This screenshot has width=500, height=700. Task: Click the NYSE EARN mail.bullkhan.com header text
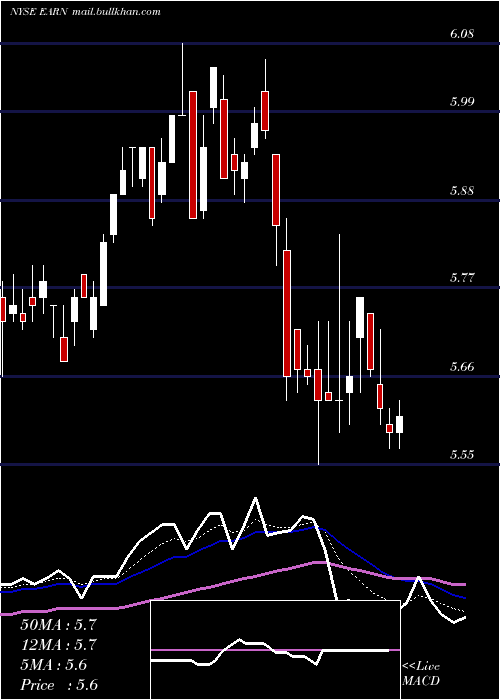[85, 12]
